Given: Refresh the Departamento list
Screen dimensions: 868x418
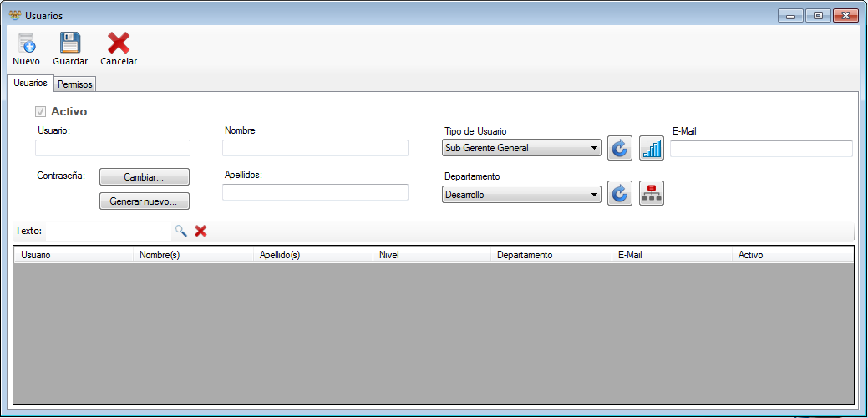Looking at the screenshot, I should click(620, 193).
